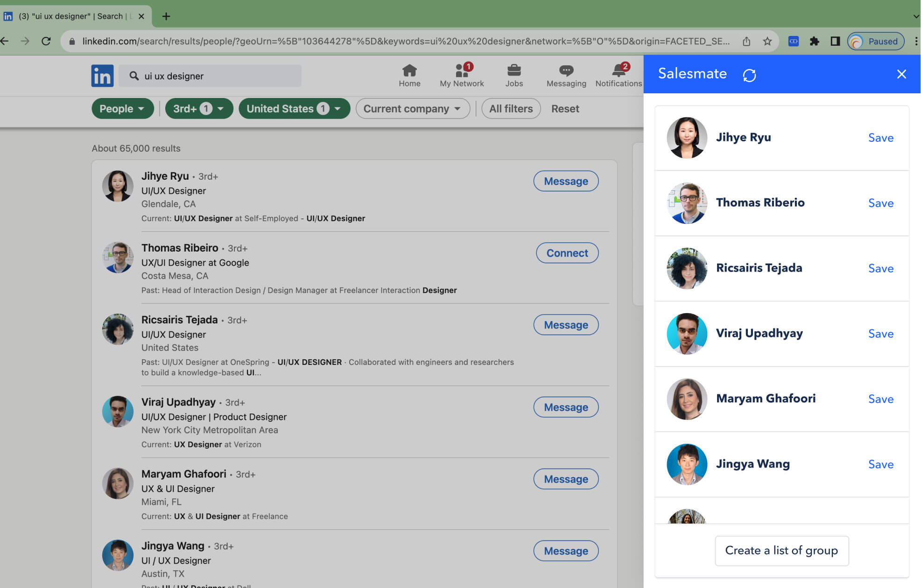Save Viraj Upadhyay in Salesmate
921x588 pixels.
point(881,334)
